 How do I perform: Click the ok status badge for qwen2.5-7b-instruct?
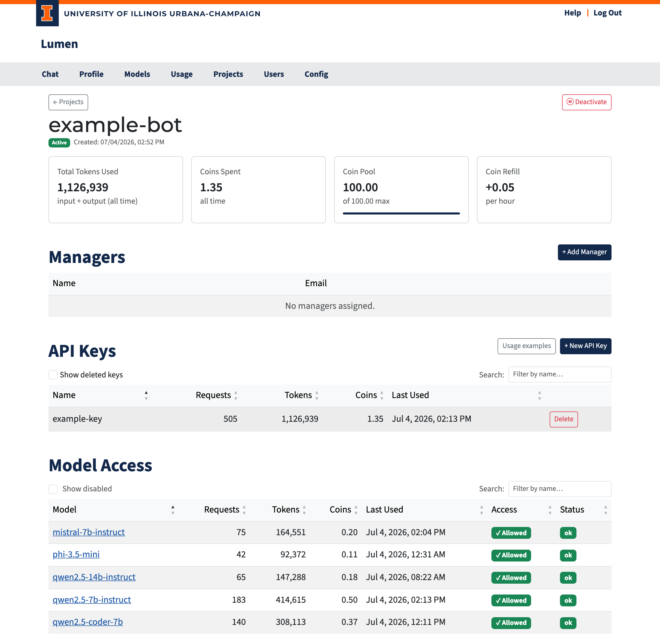[x=568, y=600]
